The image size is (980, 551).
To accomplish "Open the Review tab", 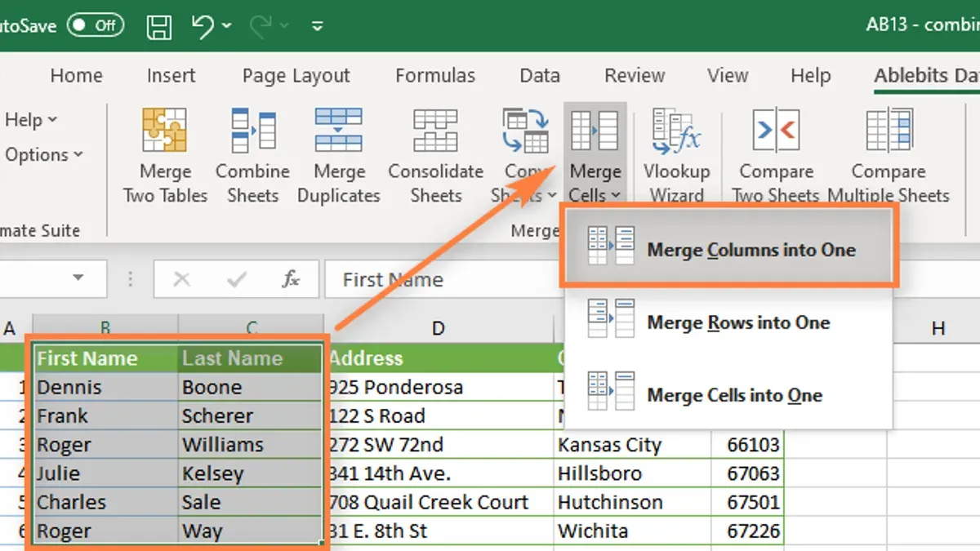I will point(635,76).
